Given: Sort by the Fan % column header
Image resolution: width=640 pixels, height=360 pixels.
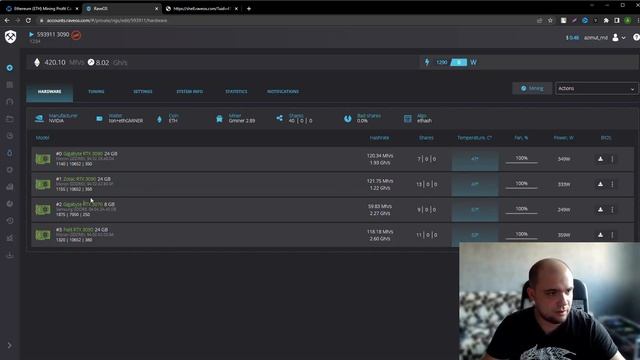Looking at the screenshot, I should [x=521, y=138].
